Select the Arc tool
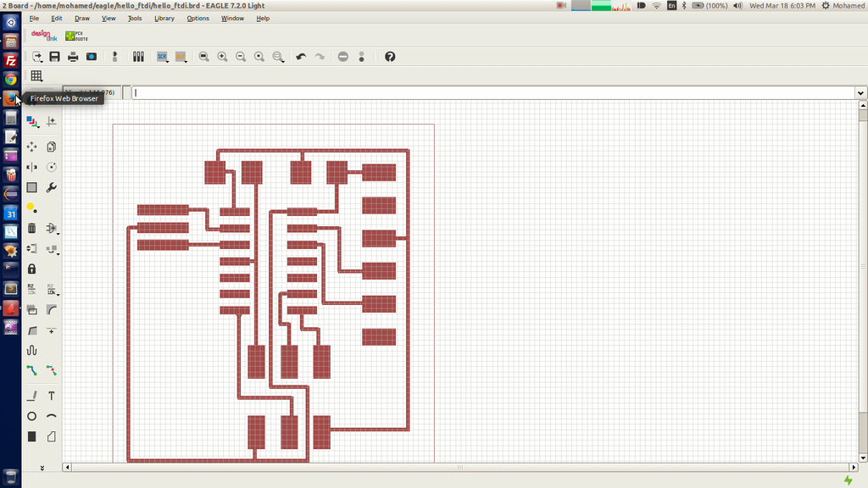This screenshot has width=868, height=488. pos(52,416)
